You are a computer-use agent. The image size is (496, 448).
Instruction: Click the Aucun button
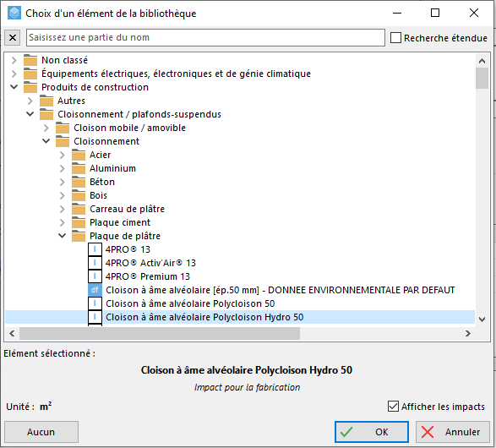click(41, 432)
